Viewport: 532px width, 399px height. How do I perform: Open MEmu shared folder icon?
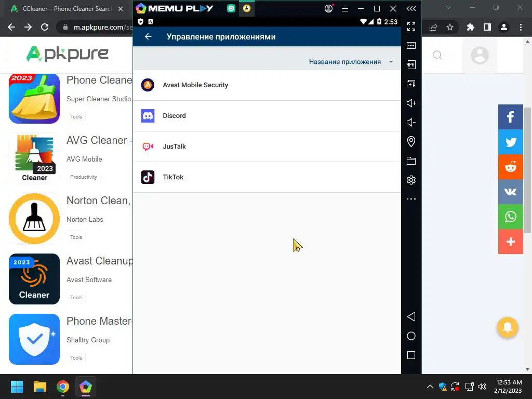coord(411,161)
